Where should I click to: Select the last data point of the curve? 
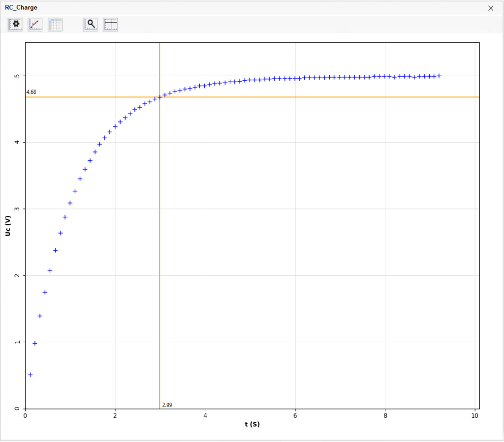tap(439, 76)
